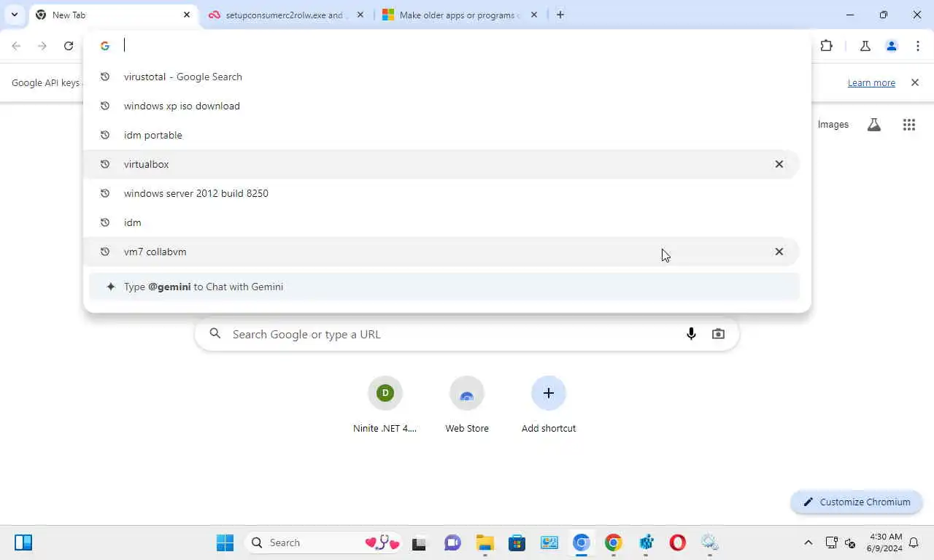934x560 pixels.
Task: Open the Opera browser on taskbar
Action: pos(677,542)
